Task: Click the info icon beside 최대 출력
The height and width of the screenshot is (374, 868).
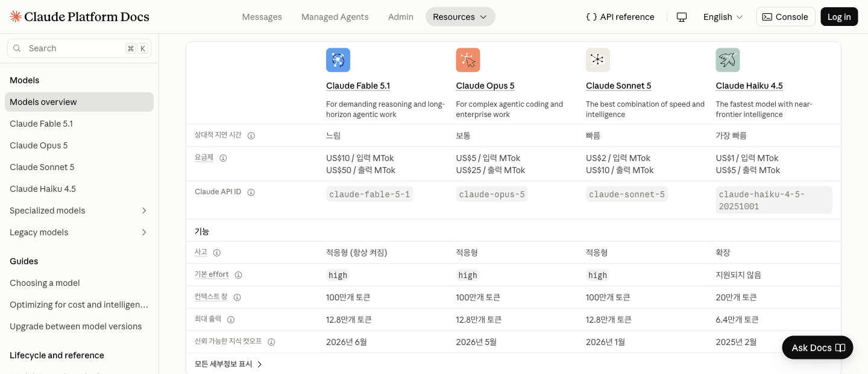Action: point(231,320)
